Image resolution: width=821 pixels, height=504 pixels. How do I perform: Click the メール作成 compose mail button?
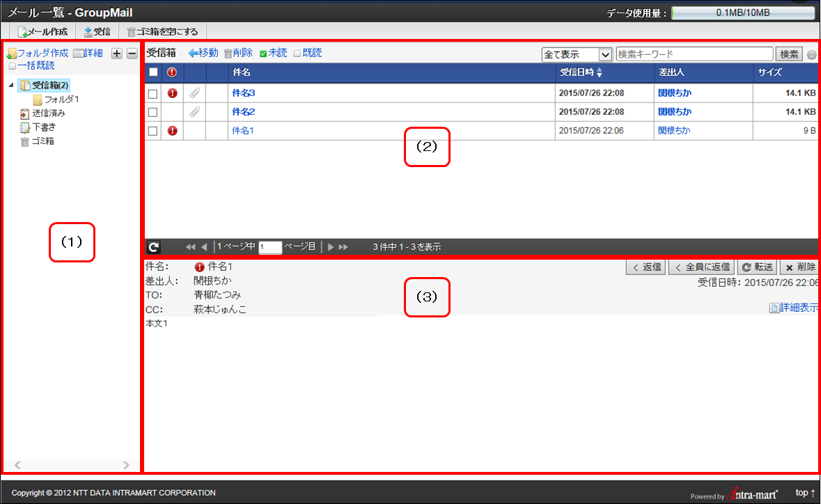click(43, 32)
